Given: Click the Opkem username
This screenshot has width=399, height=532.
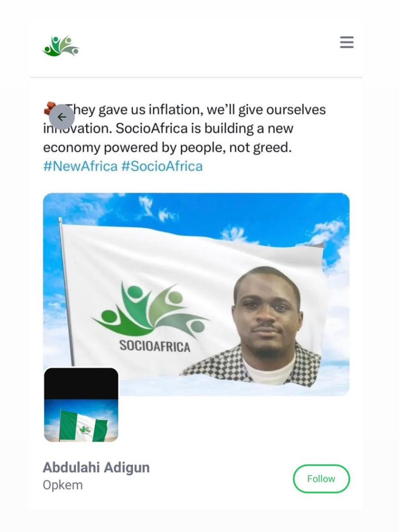Looking at the screenshot, I should point(63,485).
